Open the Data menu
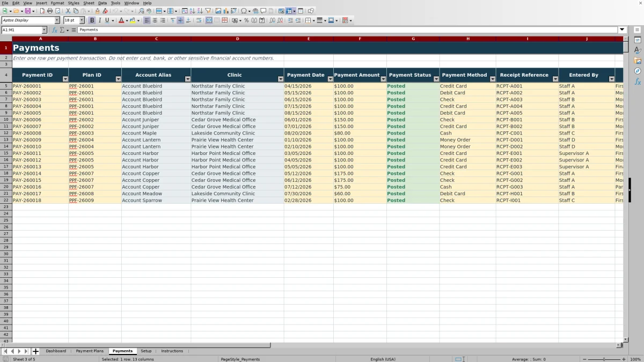This screenshot has width=644, height=362. point(103,3)
